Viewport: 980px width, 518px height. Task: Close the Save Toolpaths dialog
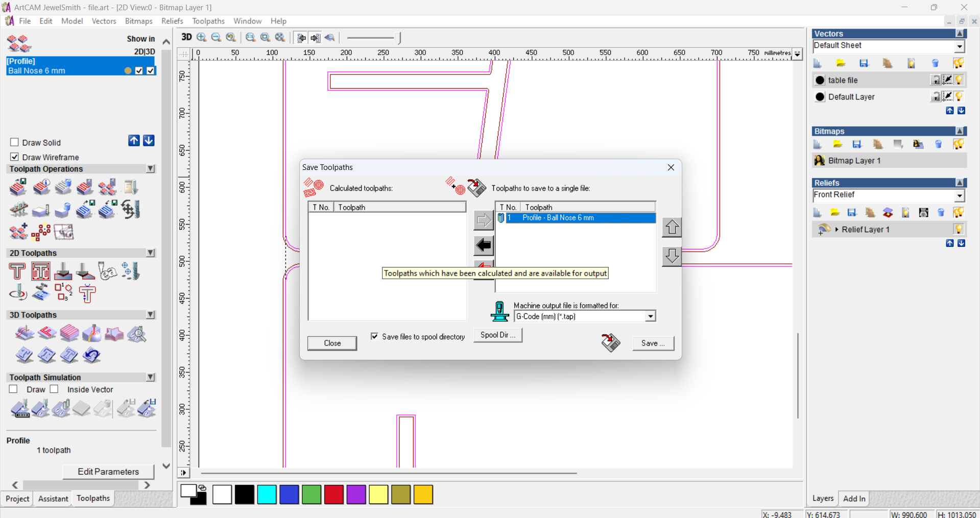pos(671,167)
